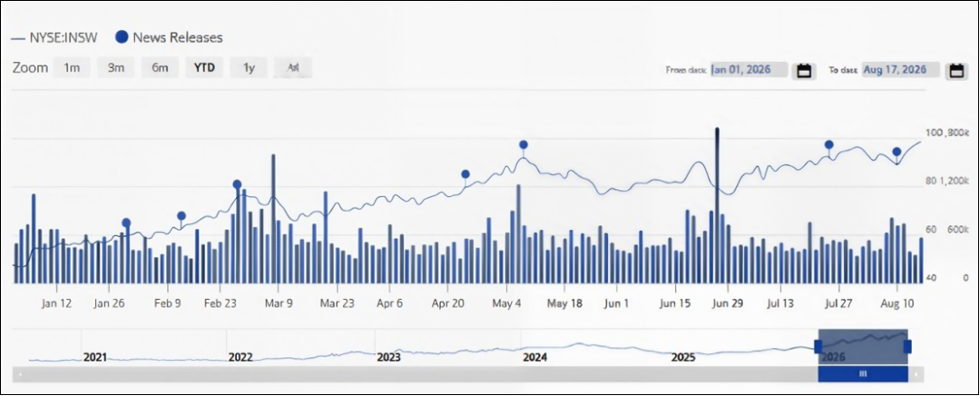Screen dimensions: 980x396
Task: Click the Jun 1 axis label
Action: pos(617,303)
